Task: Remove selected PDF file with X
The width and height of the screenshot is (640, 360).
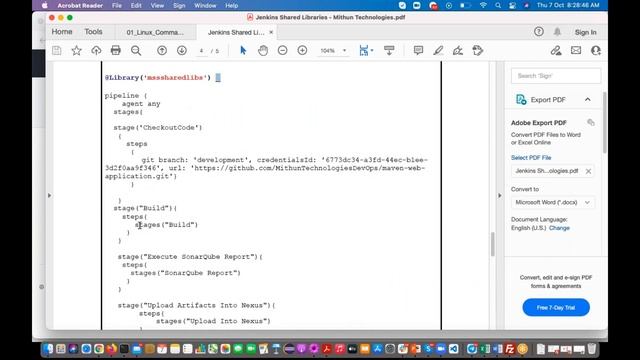Action: pos(588,171)
